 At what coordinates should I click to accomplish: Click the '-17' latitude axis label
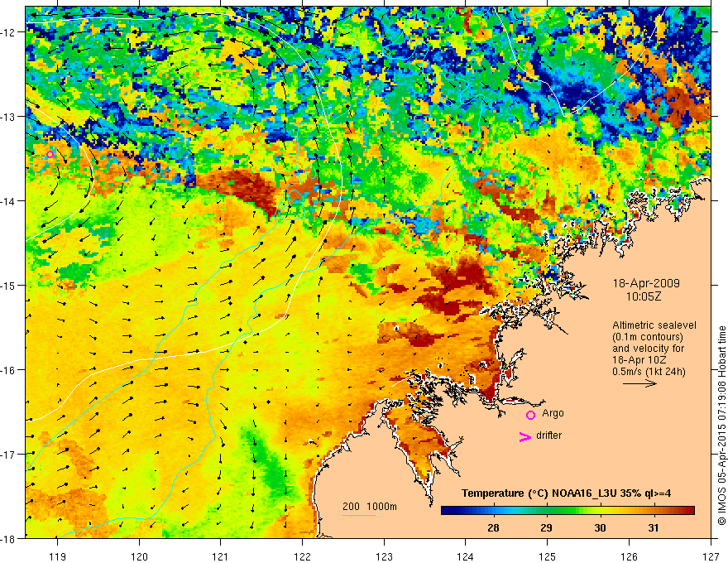tap(9, 454)
